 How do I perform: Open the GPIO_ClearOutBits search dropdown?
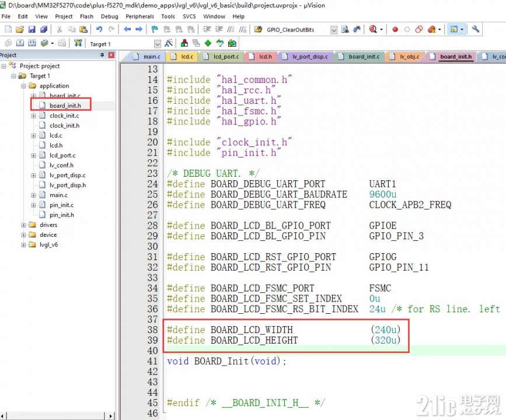point(334,30)
